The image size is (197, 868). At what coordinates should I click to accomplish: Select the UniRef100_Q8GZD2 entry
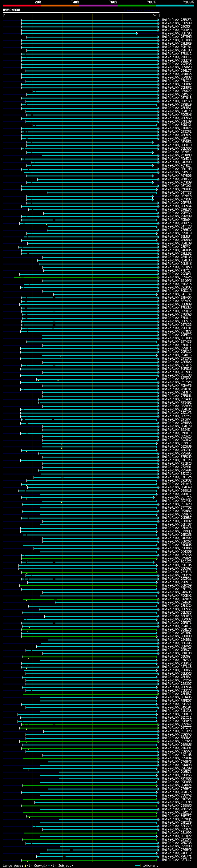177,450
